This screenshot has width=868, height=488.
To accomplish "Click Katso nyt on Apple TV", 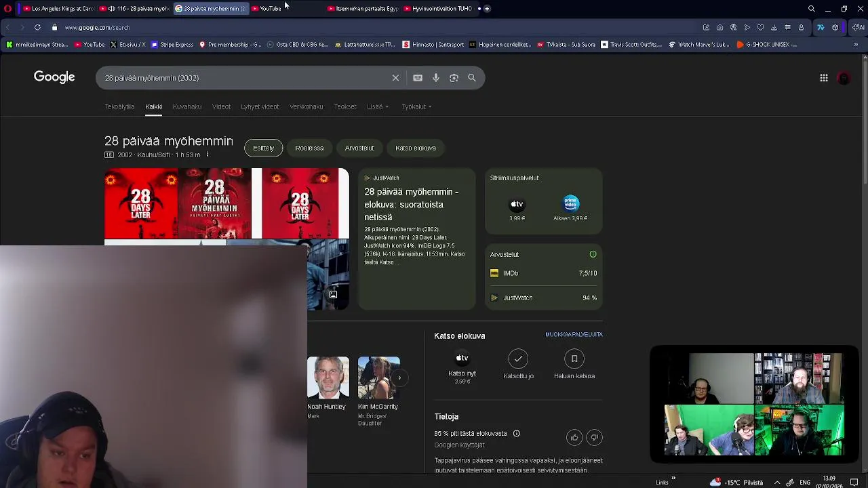I will tap(462, 367).
